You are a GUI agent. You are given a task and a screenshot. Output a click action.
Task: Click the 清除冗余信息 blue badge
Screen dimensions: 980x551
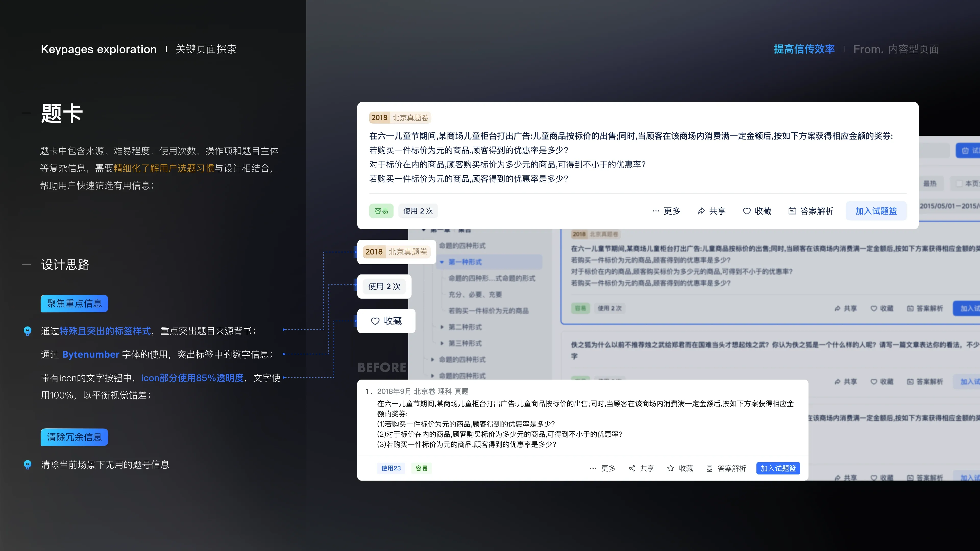tap(74, 437)
